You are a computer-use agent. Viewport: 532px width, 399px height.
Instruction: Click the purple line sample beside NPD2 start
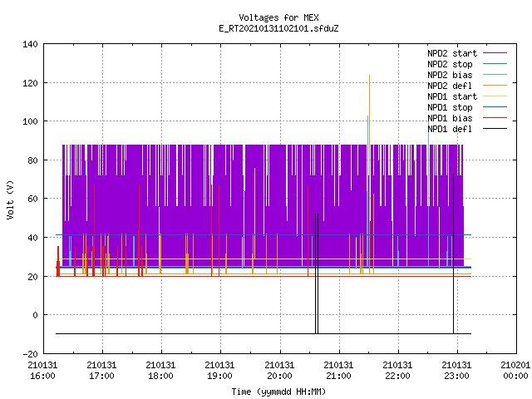coord(495,53)
